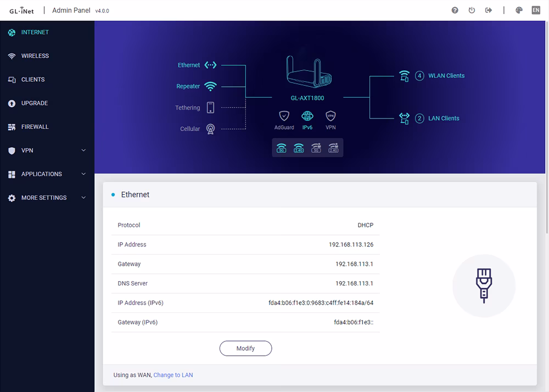Toggle the guest 5G Wi-Fi band icon

tap(316, 148)
